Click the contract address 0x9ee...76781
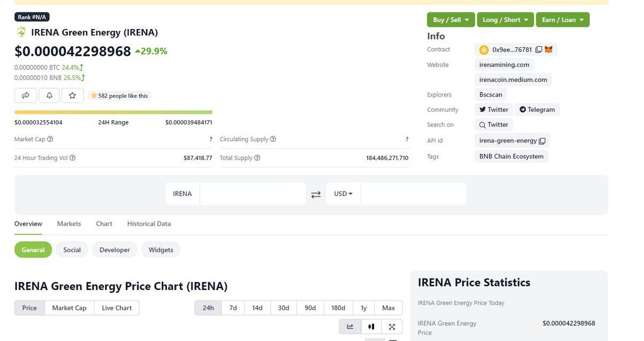The width and height of the screenshot is (644, 341). point(512,50)
